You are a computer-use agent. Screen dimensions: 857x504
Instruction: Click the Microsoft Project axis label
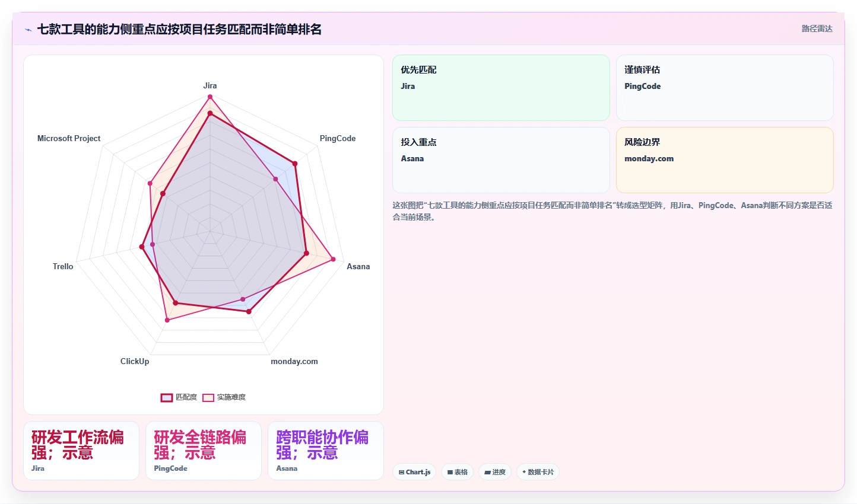tap(69, 138)
